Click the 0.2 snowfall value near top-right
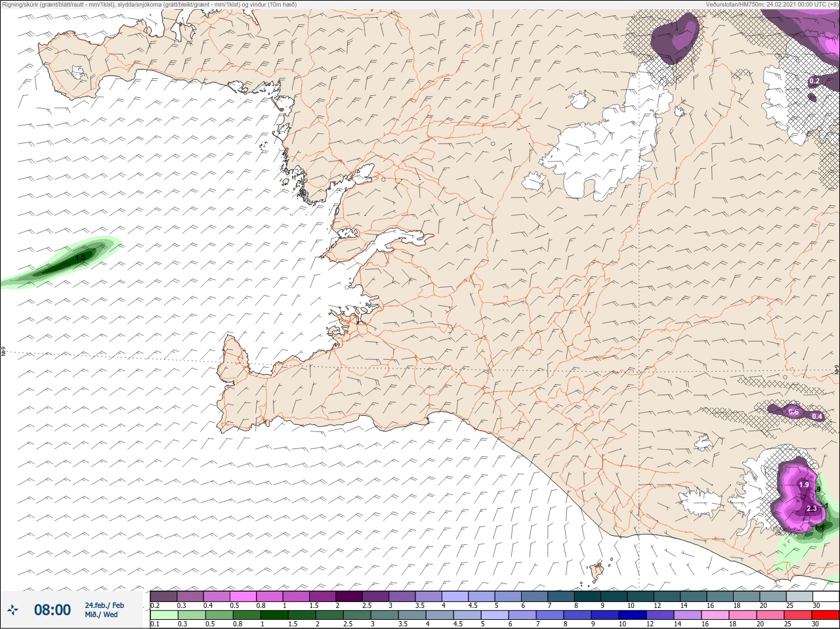This screenshot has height=629, width=840. pyautogui.click(x=814, y=81)
